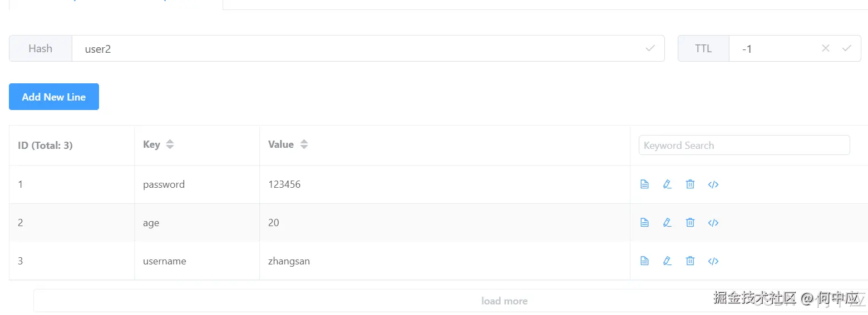868x315 pixels.
Task: Click load more button
Action: 504,301
